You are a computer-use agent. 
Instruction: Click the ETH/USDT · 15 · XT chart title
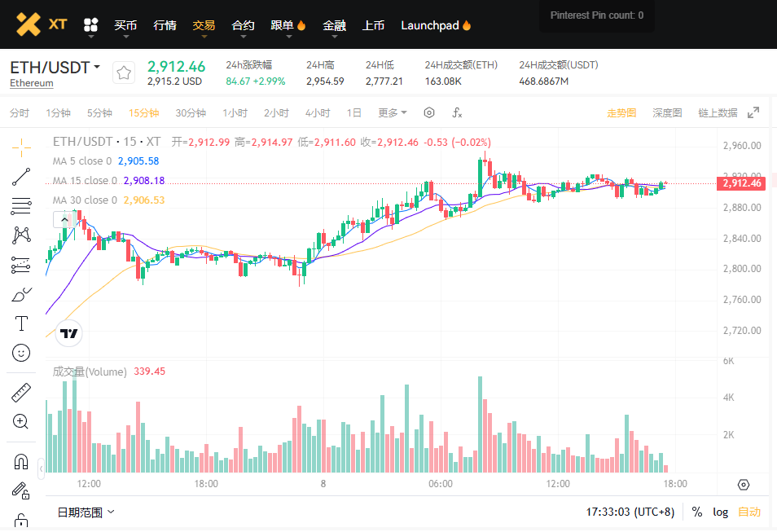pos(107,142)
